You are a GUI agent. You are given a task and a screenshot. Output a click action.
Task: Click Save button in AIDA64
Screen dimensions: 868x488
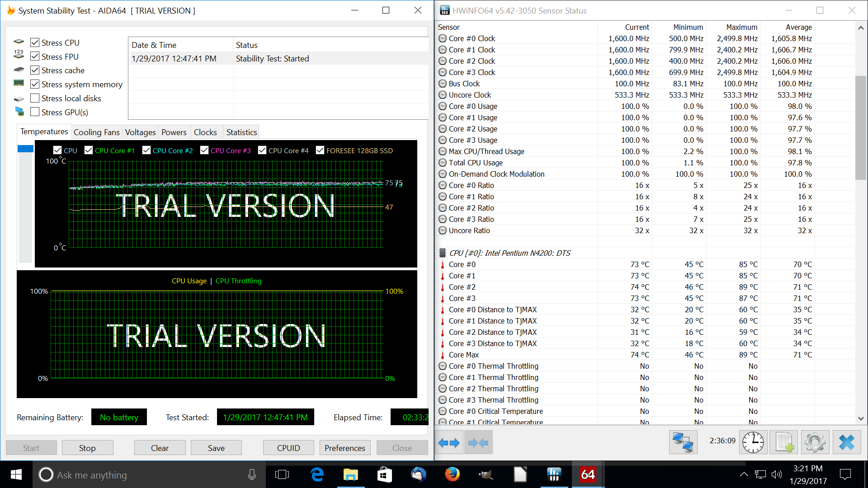click(x=216, y=448)
